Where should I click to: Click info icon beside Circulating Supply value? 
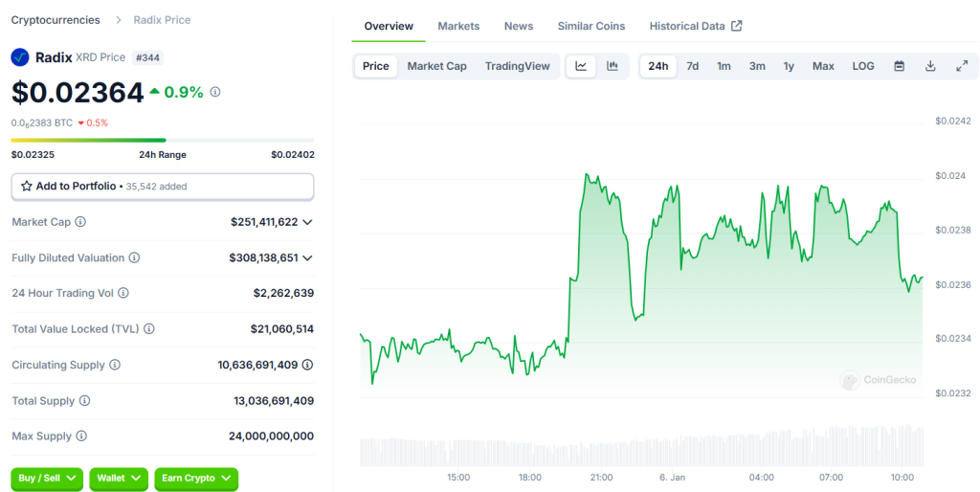[307, 365]
